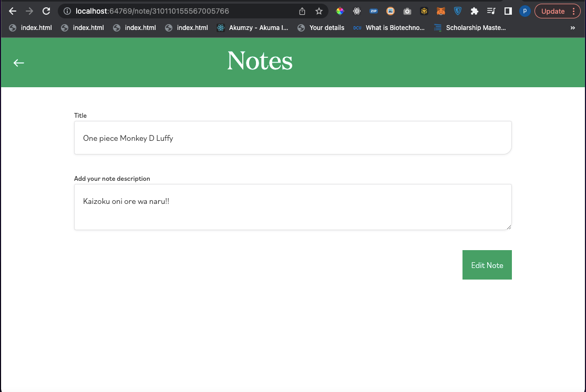Viewport: 586px width, 392px height.
Task: Open the Your details bookmark
Action: 321,28
